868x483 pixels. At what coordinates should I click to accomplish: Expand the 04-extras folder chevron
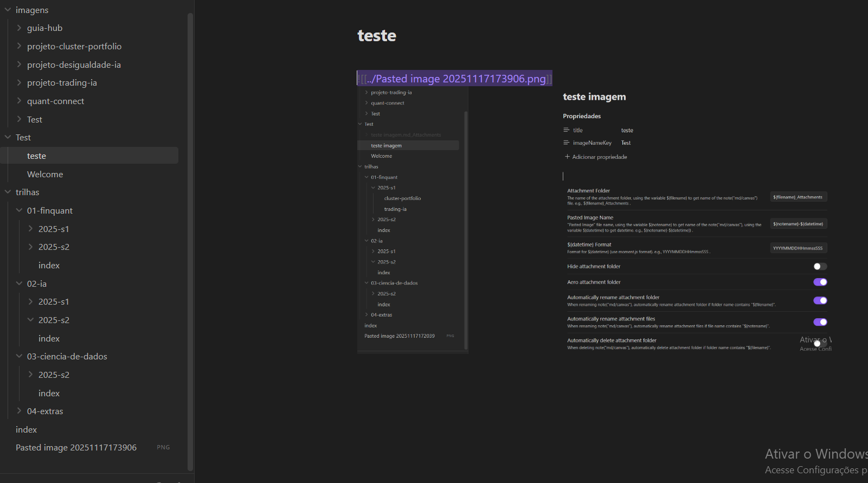[x=19, y=411]
